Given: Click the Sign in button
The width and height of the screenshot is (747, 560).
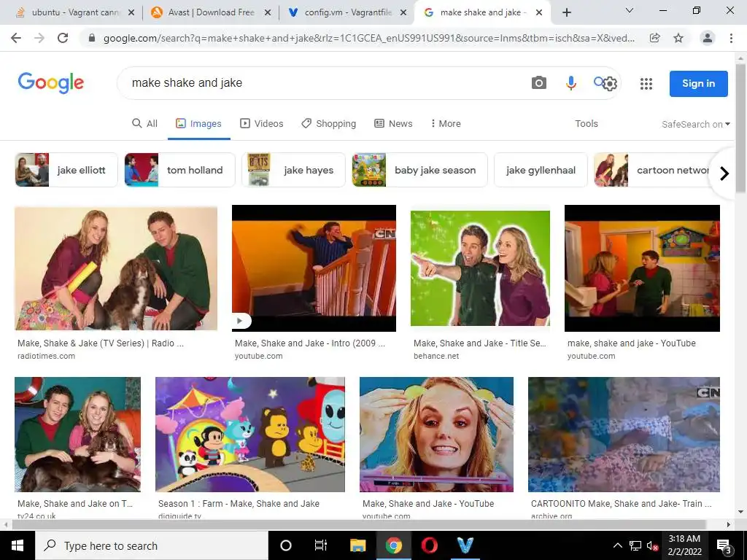Looking at the screenshot, I should pyautogui.click(x=698, y=83).
